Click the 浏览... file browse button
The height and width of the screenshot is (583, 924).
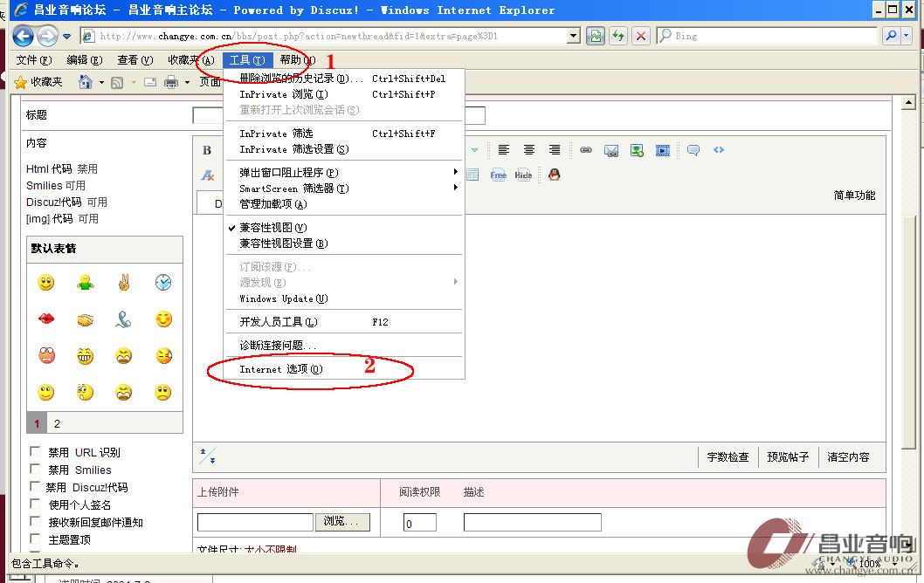pos(343,522)
